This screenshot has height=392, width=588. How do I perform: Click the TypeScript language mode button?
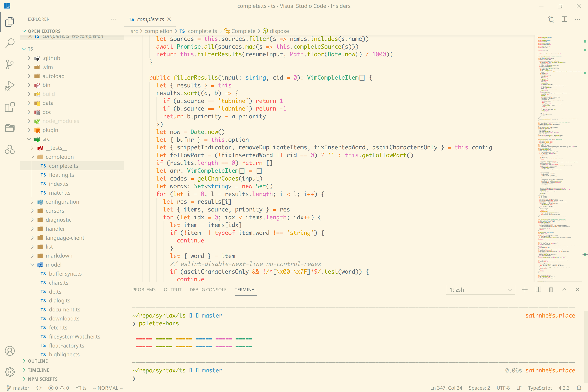coord(540,388)
